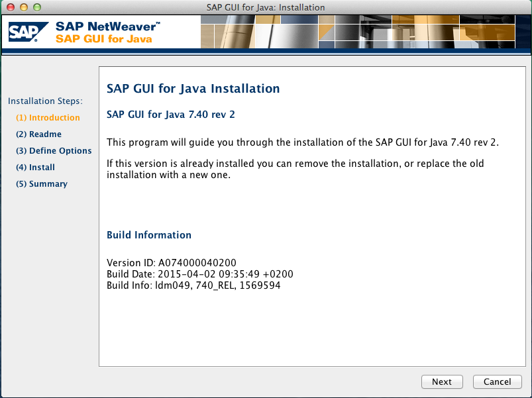Click the SAP GUI for Java Installation heading
This screenshot has width=532, height=398.
click(193, 89)
